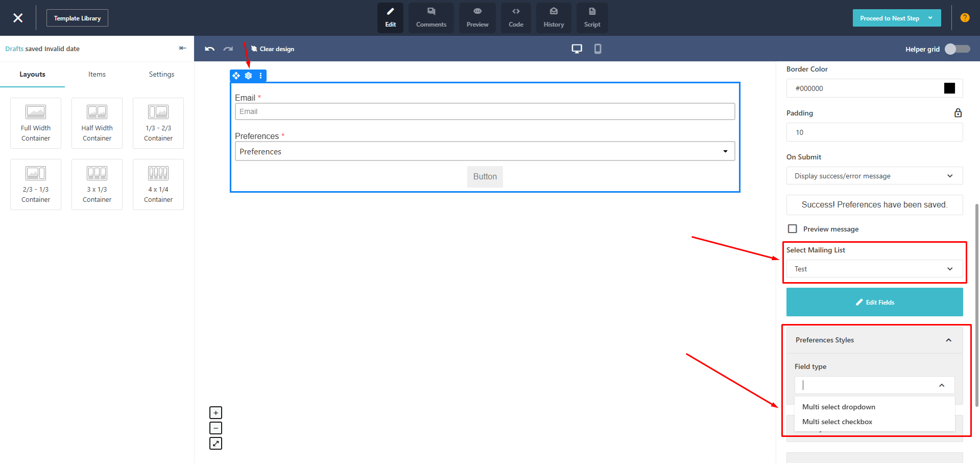Open the black border color swatch
The width and height of the screenshot is (980, 463).
949,88
